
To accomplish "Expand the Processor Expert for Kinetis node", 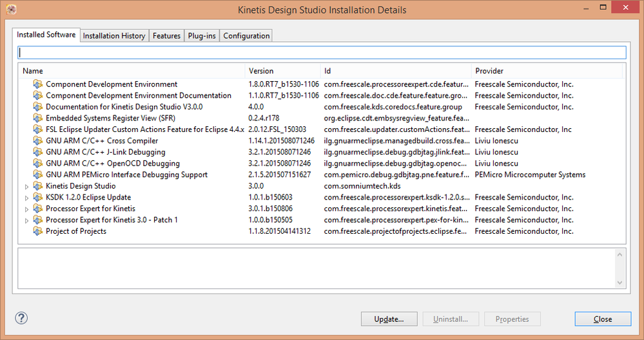I will [x=26, y=209].
